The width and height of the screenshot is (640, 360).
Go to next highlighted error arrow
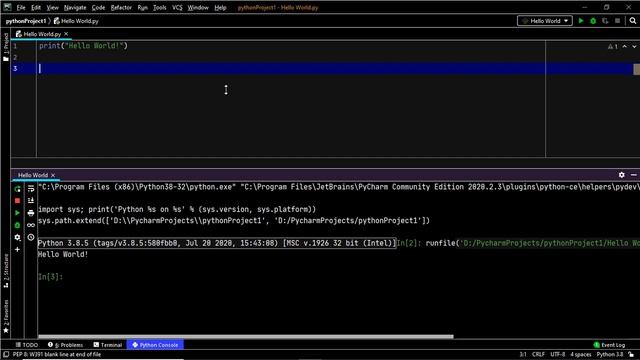(x=634, y=47)
